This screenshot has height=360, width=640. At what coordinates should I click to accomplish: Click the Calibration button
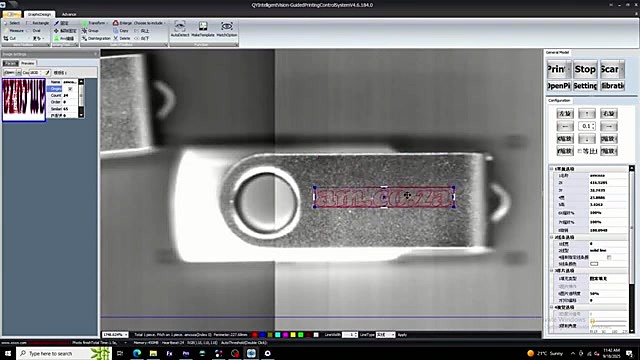tap(612, 86)
